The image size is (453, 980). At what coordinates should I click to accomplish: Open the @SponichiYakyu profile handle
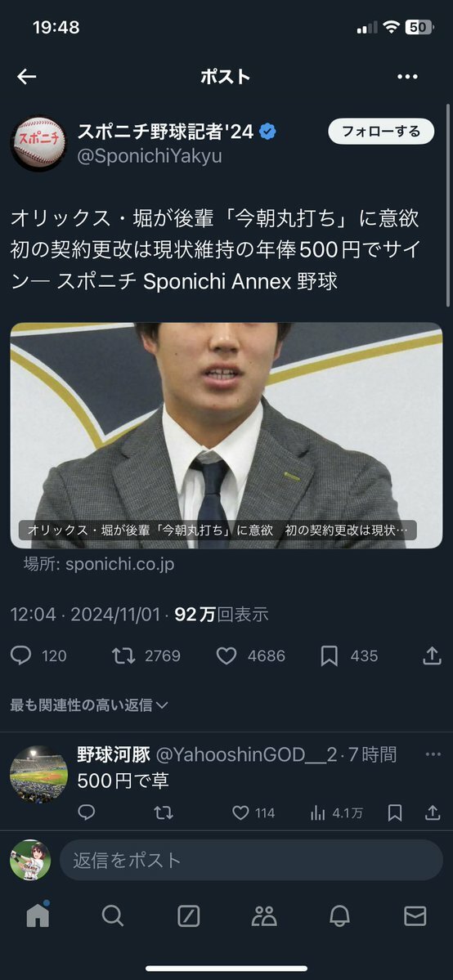150,157
